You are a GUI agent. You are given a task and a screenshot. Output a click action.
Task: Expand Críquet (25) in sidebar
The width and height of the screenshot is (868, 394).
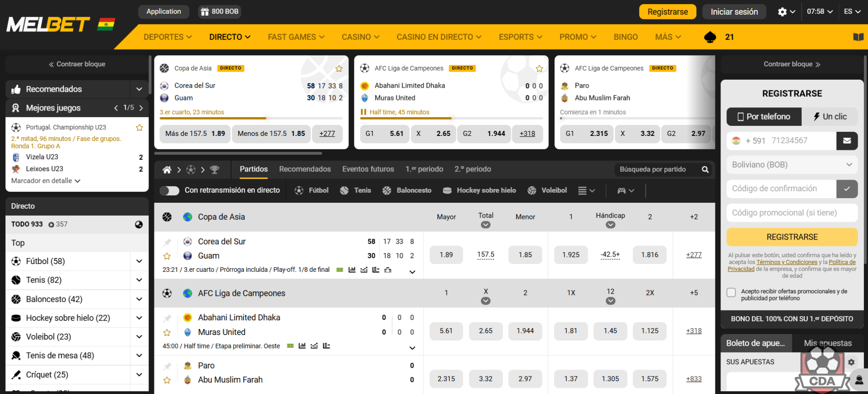click(139, 375)
